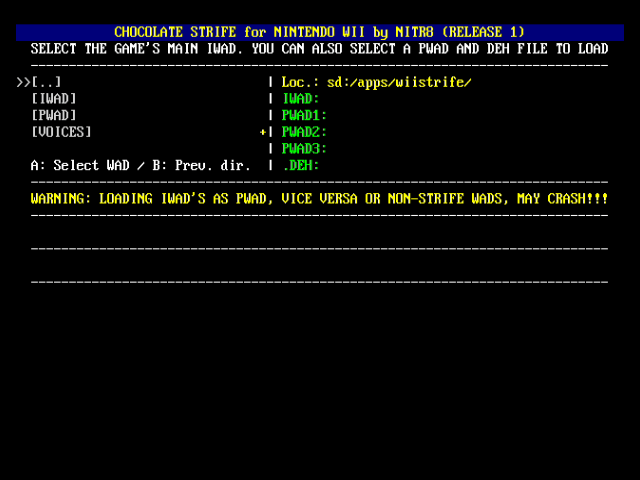Viewport: 640px width, 480px height.
Task: Select the [..] parent directory entry
Action: 46,82
